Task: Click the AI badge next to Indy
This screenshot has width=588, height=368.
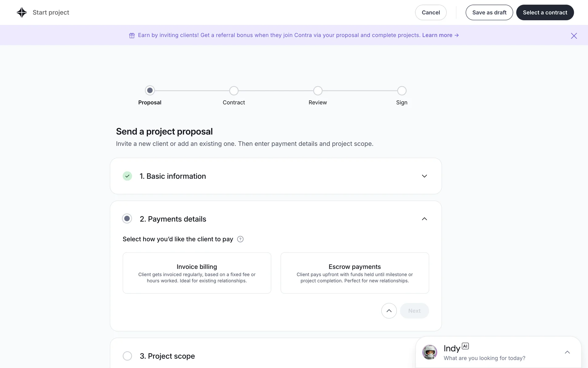Action: pos(465,346)
